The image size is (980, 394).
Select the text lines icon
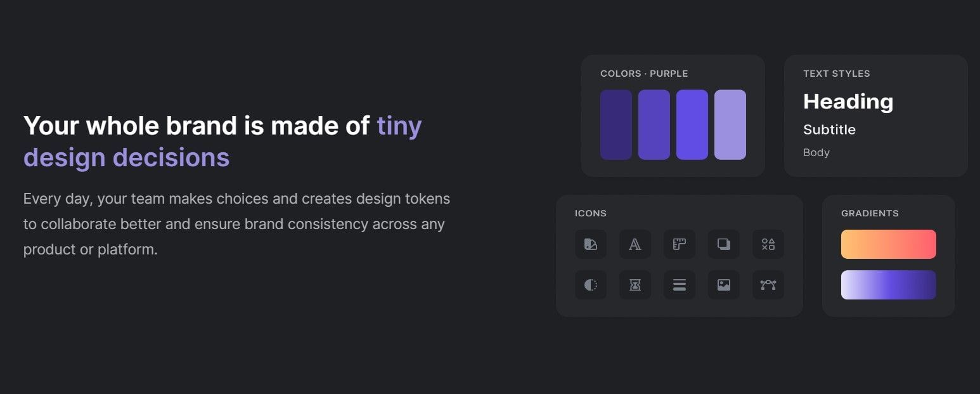point(679,285)
